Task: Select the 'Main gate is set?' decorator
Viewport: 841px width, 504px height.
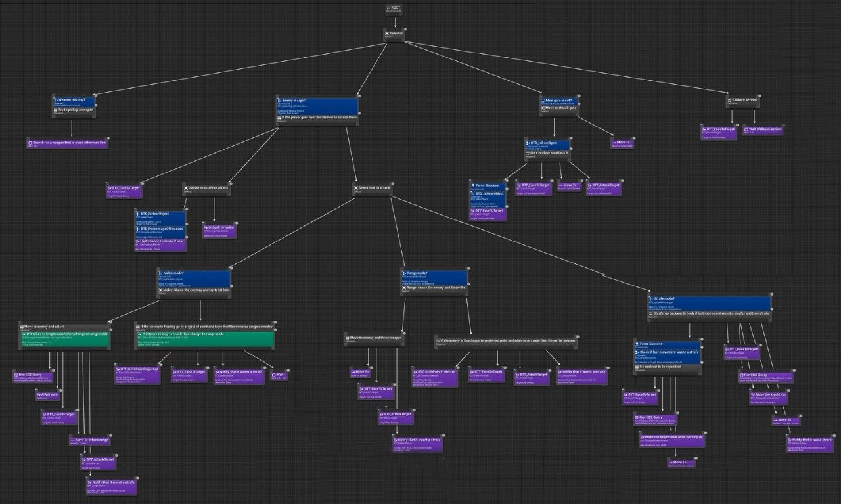Action: coord(558,101)
